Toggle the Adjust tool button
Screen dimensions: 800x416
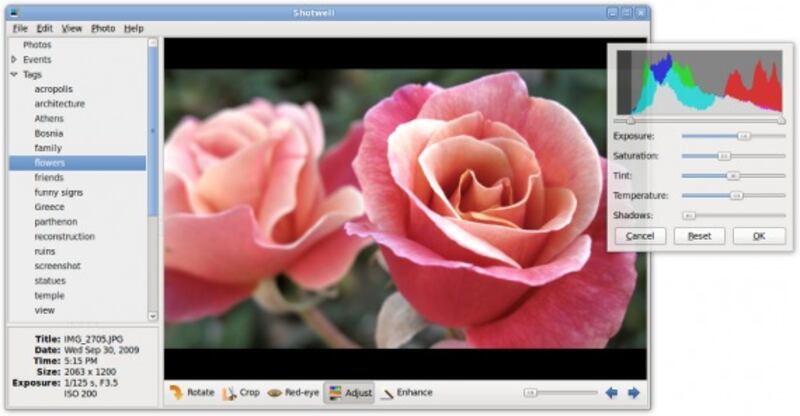pos(350,393)
